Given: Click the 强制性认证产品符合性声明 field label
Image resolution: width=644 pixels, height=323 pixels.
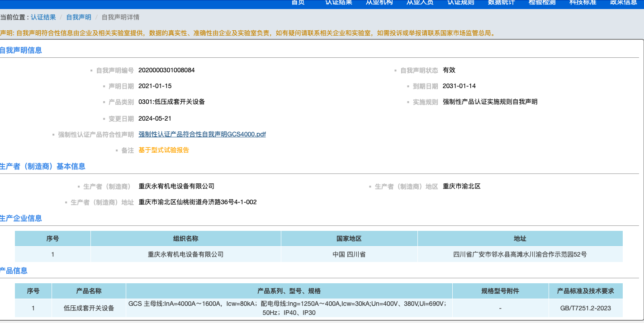Looking at the screenshot, I should click(x=96, y=134).
